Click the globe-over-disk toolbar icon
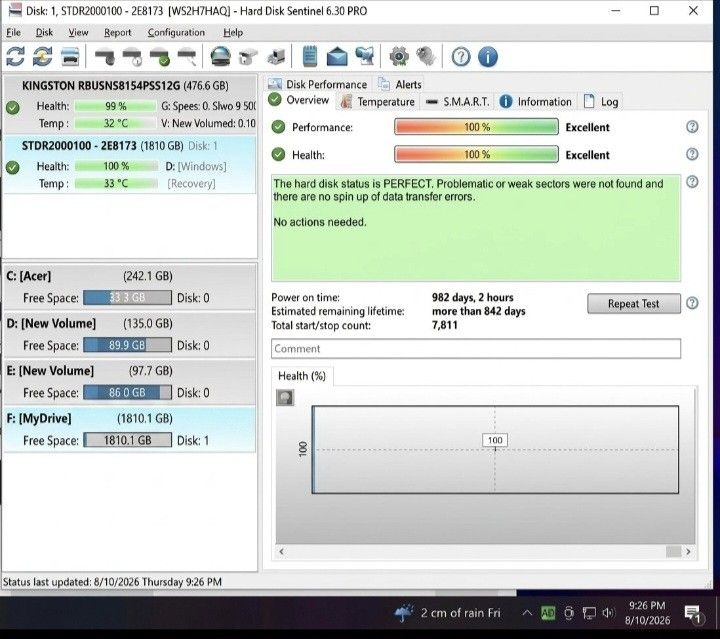Screen dimensions: 720x639 pos(220,57)
